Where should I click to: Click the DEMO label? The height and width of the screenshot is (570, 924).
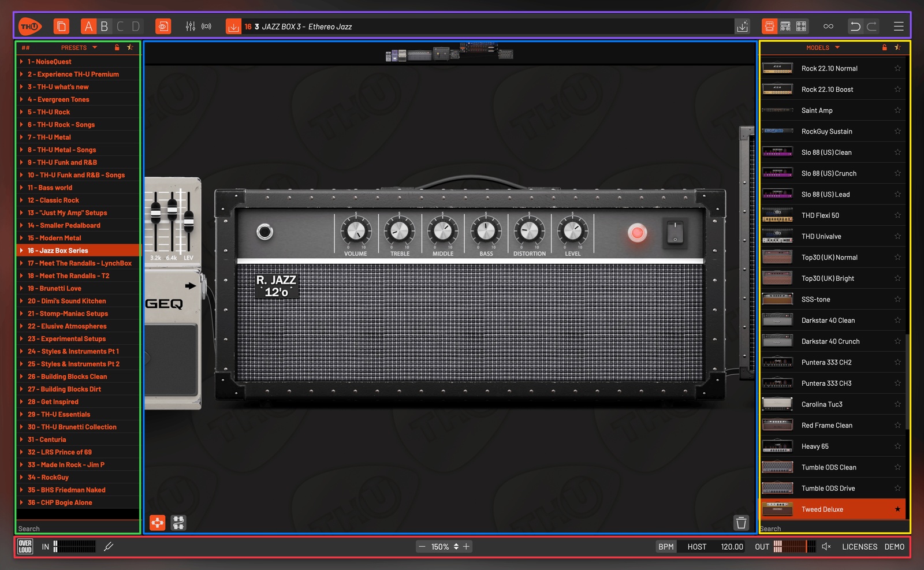point(894,546)
